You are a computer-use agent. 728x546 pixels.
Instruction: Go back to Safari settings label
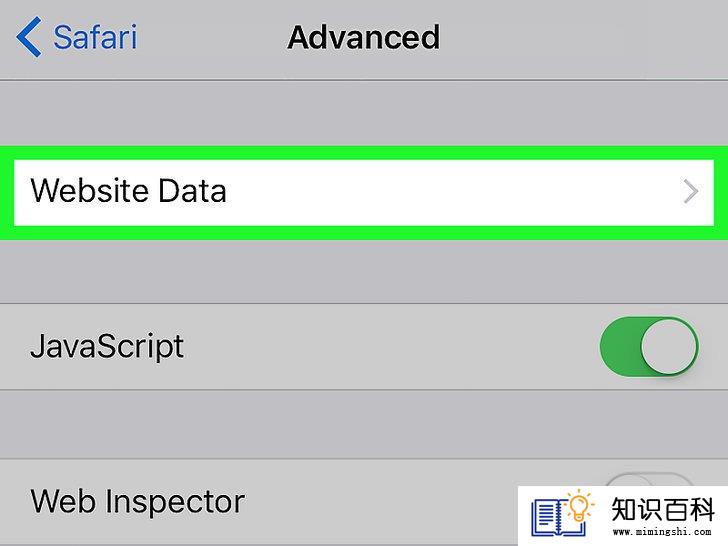coord(95,37)
